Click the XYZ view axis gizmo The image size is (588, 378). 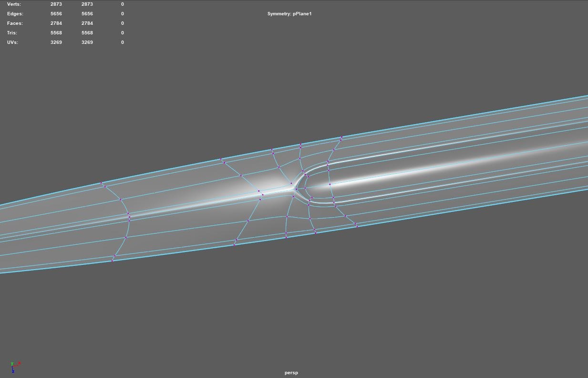click(x=15, y=367)
